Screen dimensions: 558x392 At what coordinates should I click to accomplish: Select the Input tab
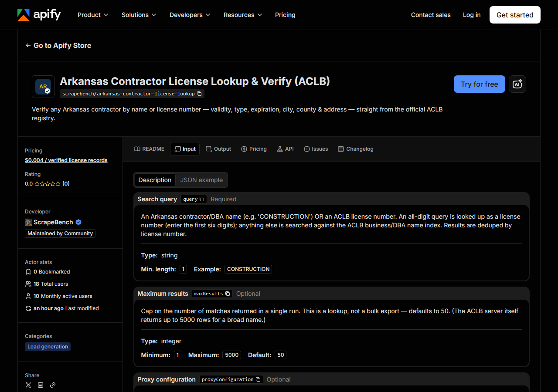(x=185, y=149)
